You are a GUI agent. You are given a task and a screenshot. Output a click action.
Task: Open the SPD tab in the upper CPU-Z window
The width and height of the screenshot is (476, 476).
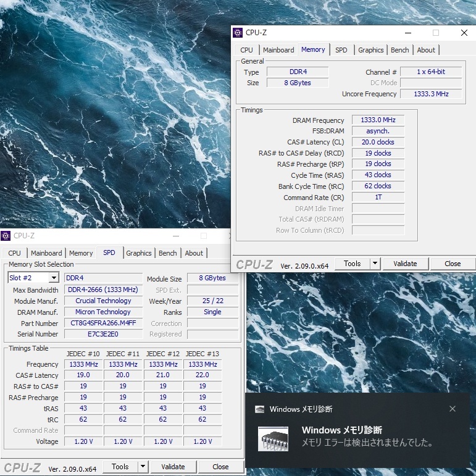[x=341, y=50]
